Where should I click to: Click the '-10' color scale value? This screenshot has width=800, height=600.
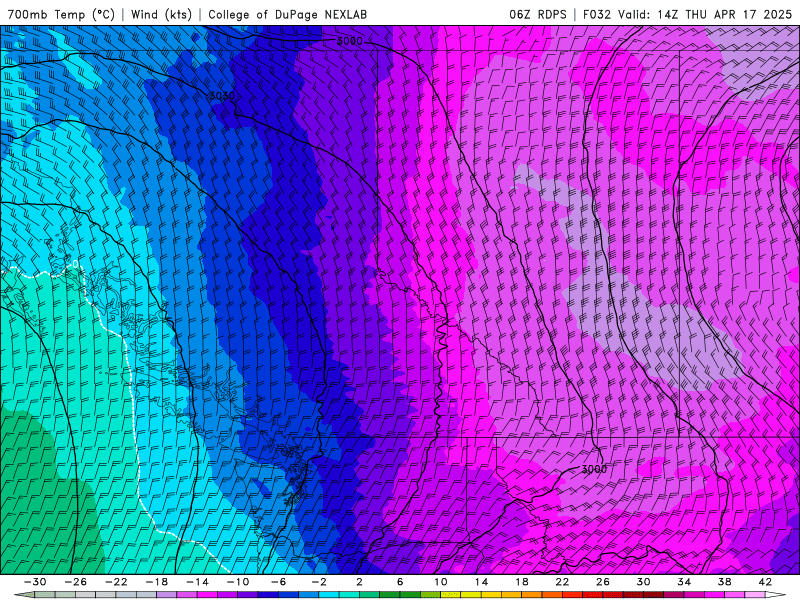tap(238, 582)
